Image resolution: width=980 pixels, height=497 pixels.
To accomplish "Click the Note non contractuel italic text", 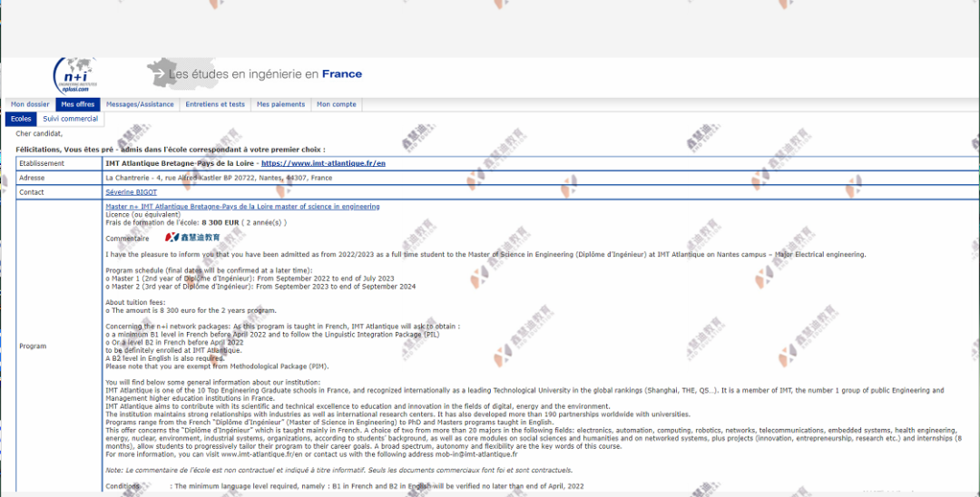I will [338, 470].
